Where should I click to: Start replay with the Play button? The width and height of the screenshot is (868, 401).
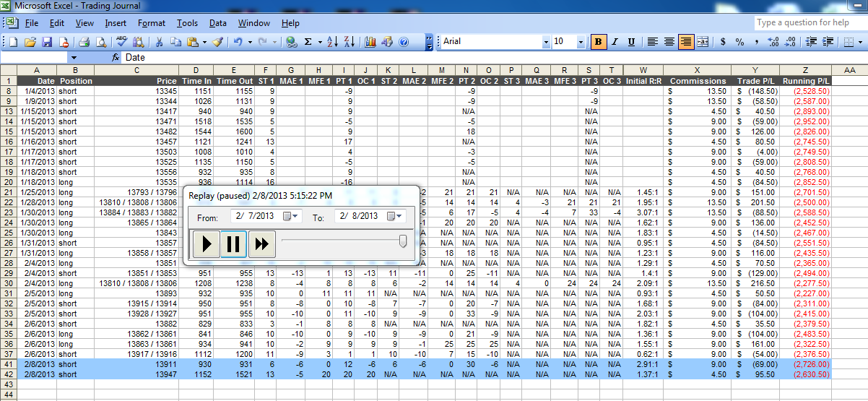(207, 244)
